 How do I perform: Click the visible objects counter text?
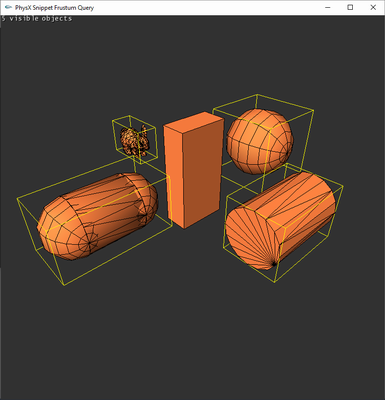click(x=37, y=19)
